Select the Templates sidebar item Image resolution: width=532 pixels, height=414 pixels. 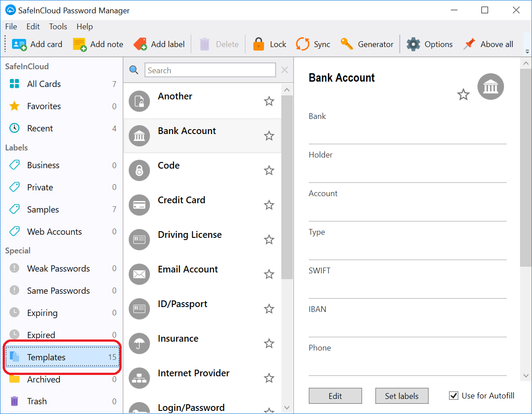63,357
